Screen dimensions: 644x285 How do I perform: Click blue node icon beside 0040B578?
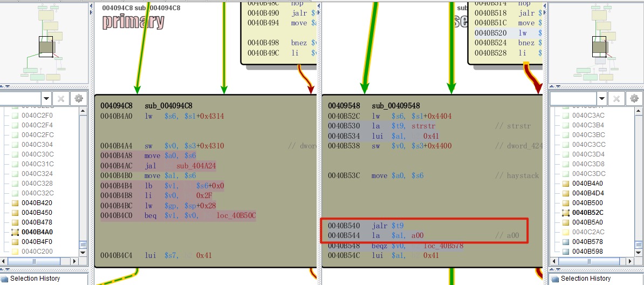coord(565,242)
